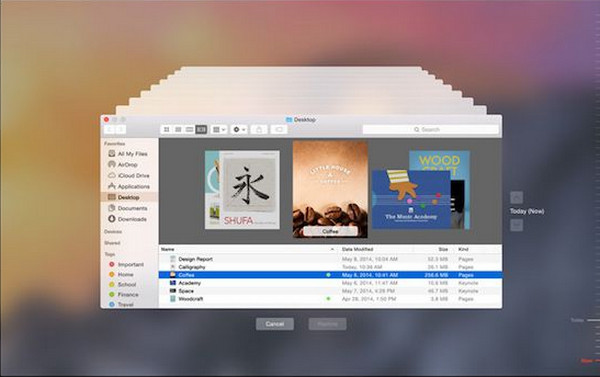Click the Space Keynote file icon
600x377 pixels.
173,291
